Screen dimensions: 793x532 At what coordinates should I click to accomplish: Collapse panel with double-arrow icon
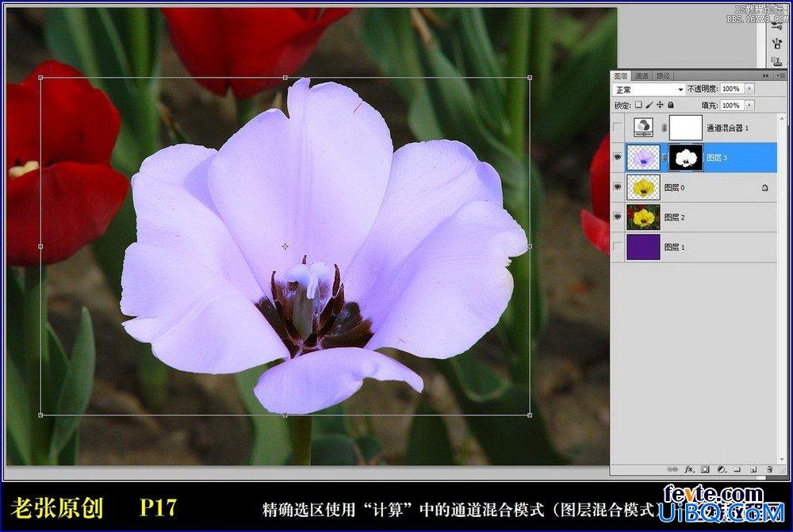coord(766,76)
